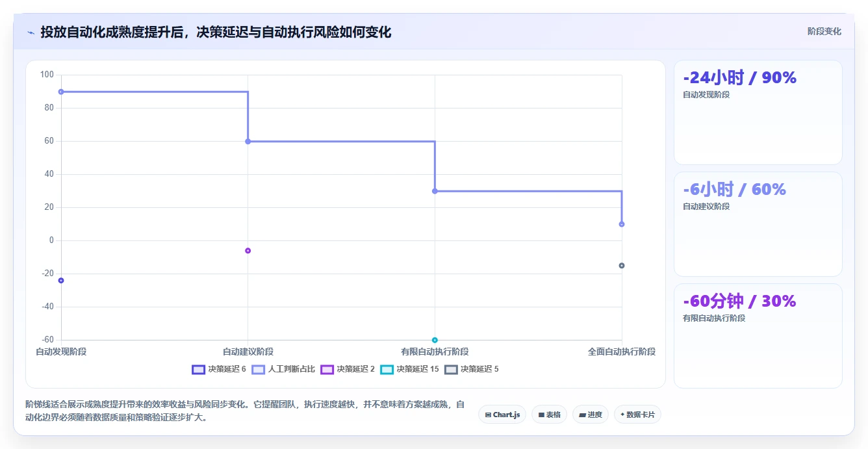Image resolution: width=868 pixels, height=449 pixels.
Task: Open the -60分钟 / 30% data card
Action: coord(758,336)
